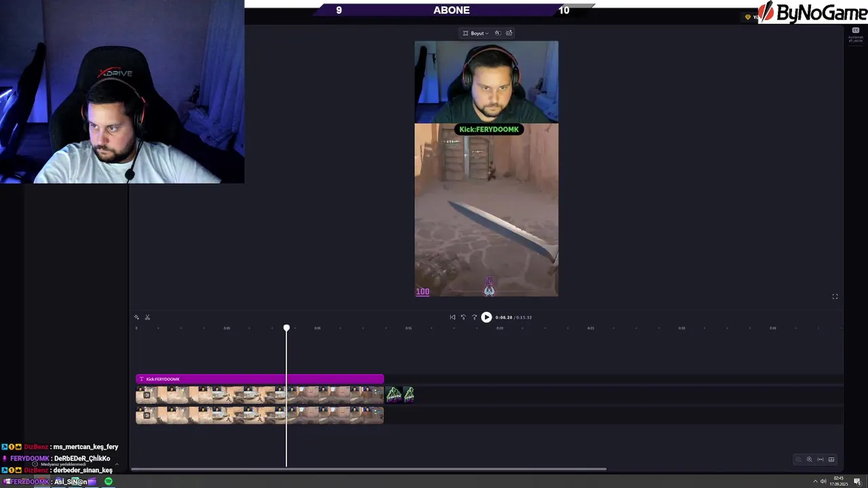Select the Kick:FERYDOOMK text clip on timeline
This screenshot has height=488, width=868.
(260, 379)
